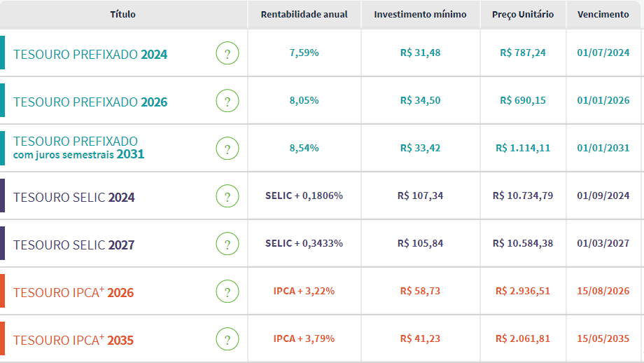
Task: Click maturity date 01/01/2031
Action: coord(603,148)
